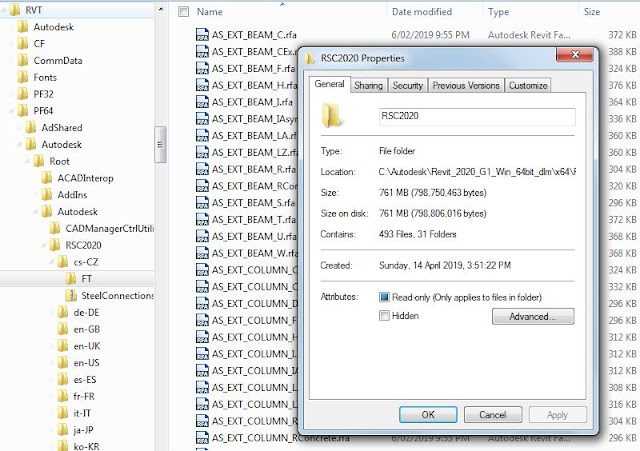Click the folder tree scrollbar thumb
640x451 pixels.
pyautogui.click(x=160, y=144)
